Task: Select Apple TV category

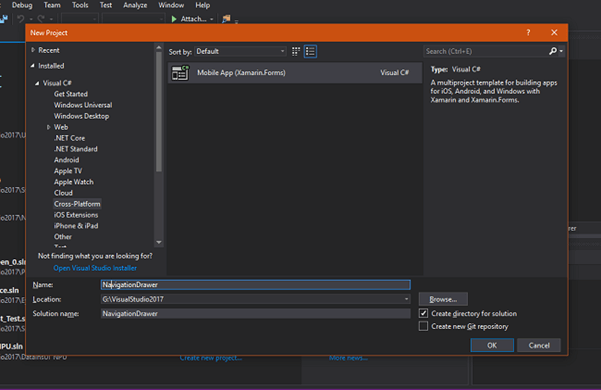Action: [x=68, y=171]
